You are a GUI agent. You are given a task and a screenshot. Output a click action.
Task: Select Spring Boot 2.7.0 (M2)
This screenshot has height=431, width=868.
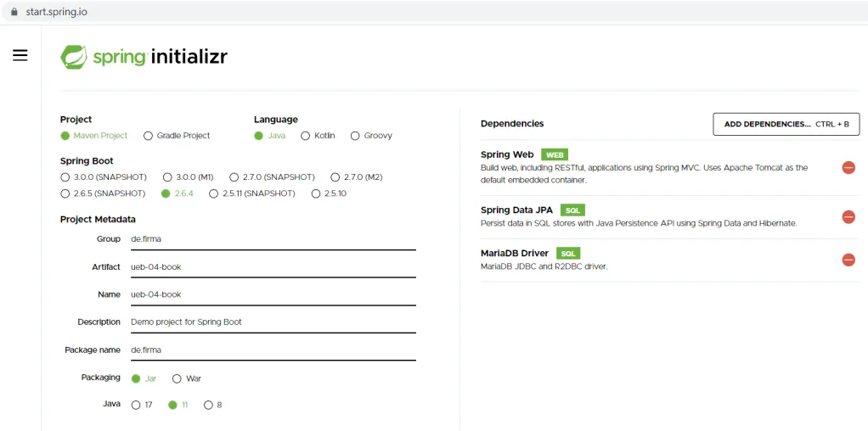point(357,177)
